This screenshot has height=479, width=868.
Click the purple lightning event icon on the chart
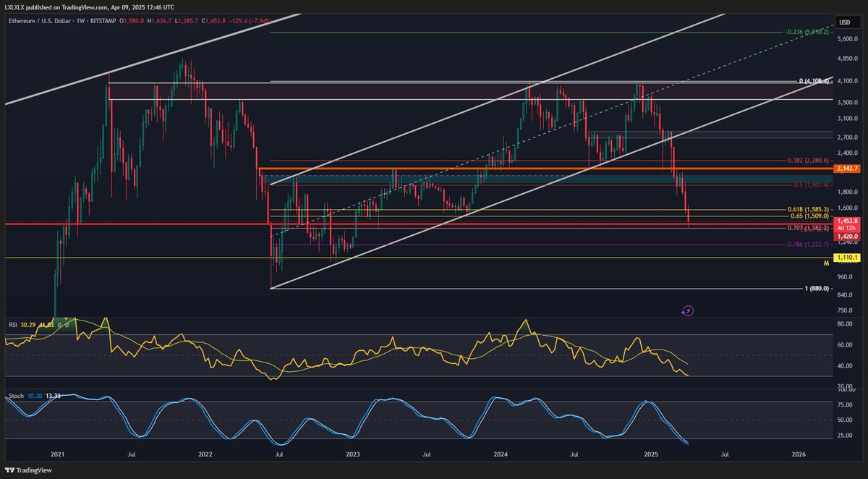688,311
